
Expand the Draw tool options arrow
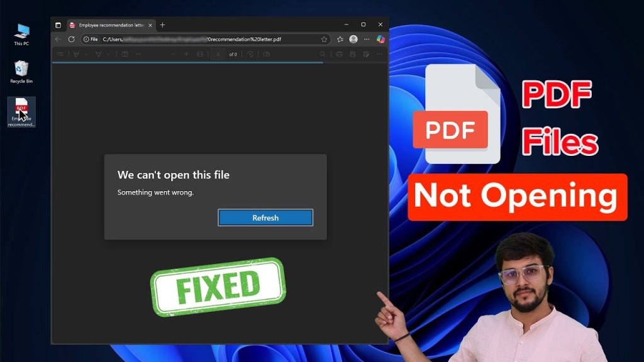[108, 54]
